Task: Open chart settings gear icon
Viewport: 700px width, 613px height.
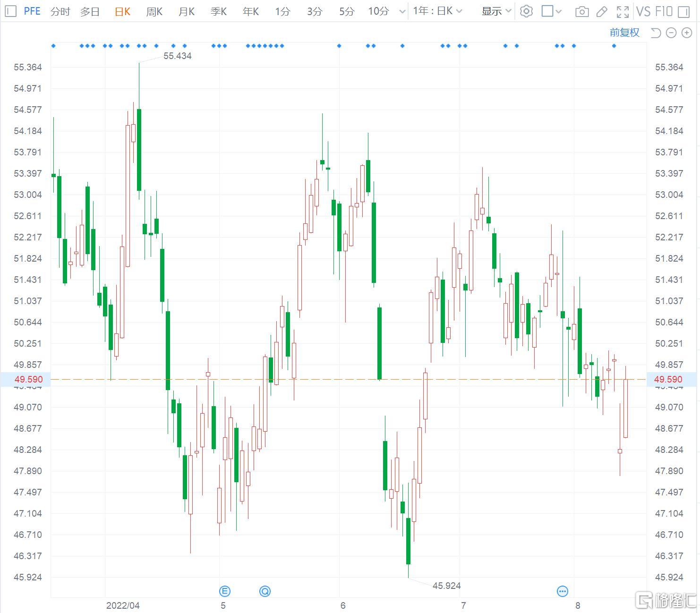Action: (x=526, y=11)
